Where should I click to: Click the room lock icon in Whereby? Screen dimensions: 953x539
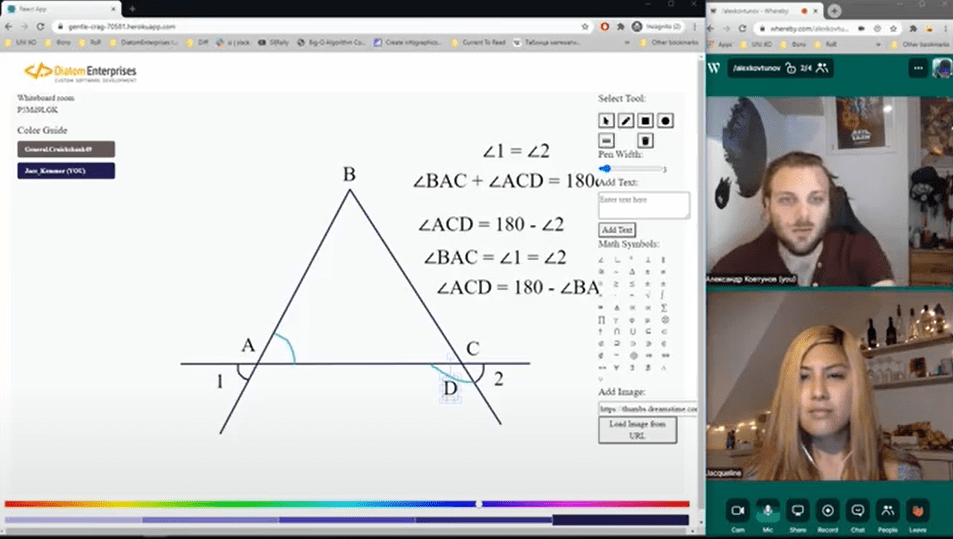[x=790, y=68]
